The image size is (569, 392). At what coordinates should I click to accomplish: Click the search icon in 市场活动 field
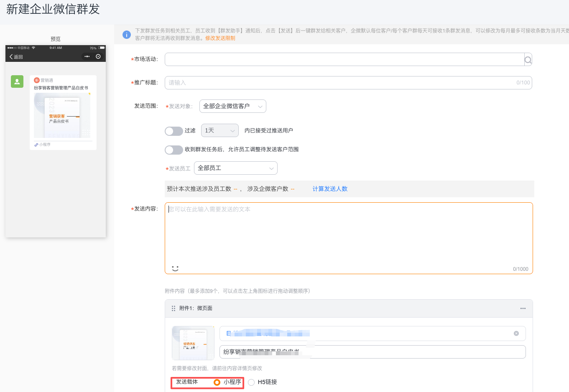tap(528, 60)
